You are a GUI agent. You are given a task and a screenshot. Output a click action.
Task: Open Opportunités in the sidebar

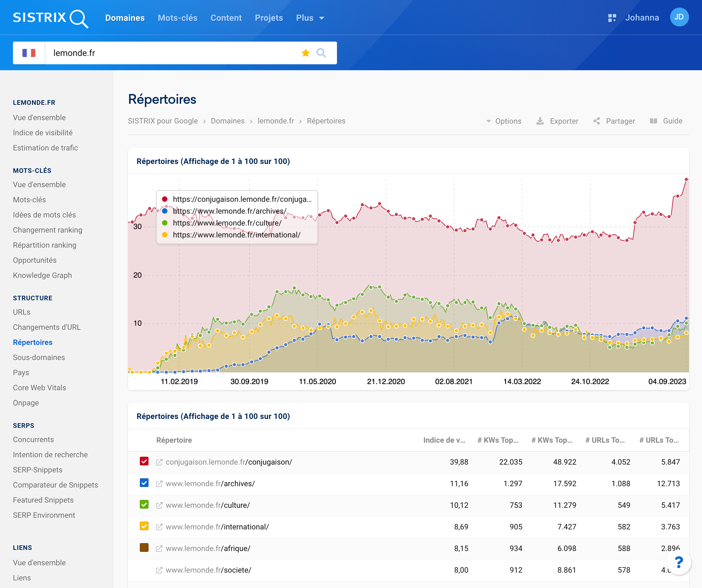click(35, 260)
